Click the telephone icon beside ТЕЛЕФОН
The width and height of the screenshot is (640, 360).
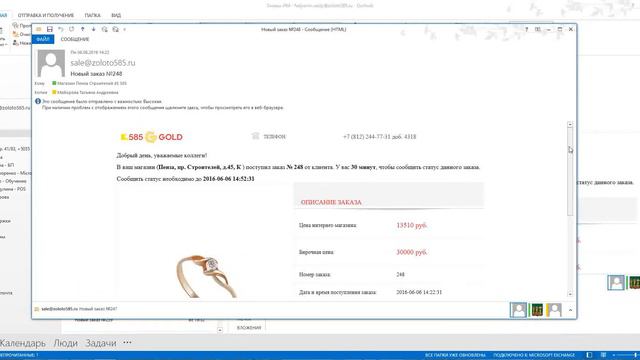point(256,136)
